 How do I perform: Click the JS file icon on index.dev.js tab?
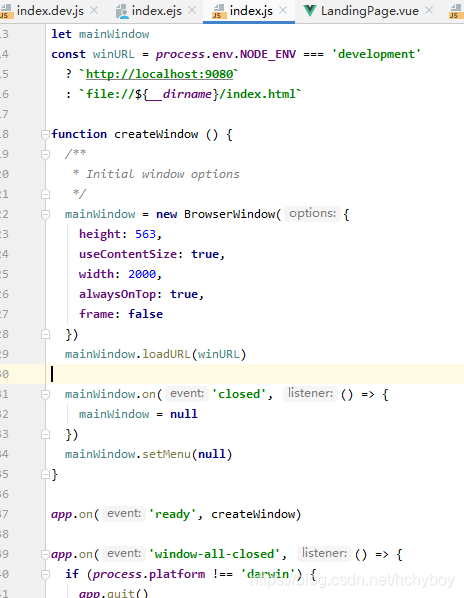6,11
